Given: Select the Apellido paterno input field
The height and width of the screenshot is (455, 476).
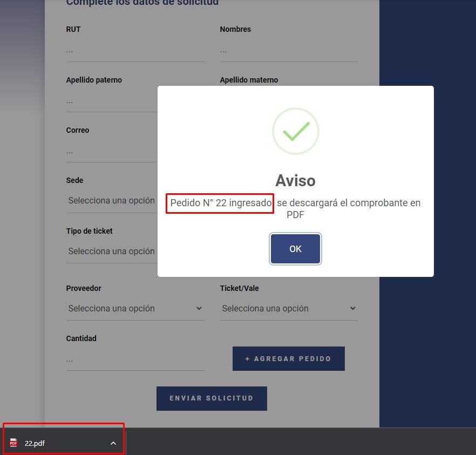Looking at the screenshot, I should tap(111, 101).
